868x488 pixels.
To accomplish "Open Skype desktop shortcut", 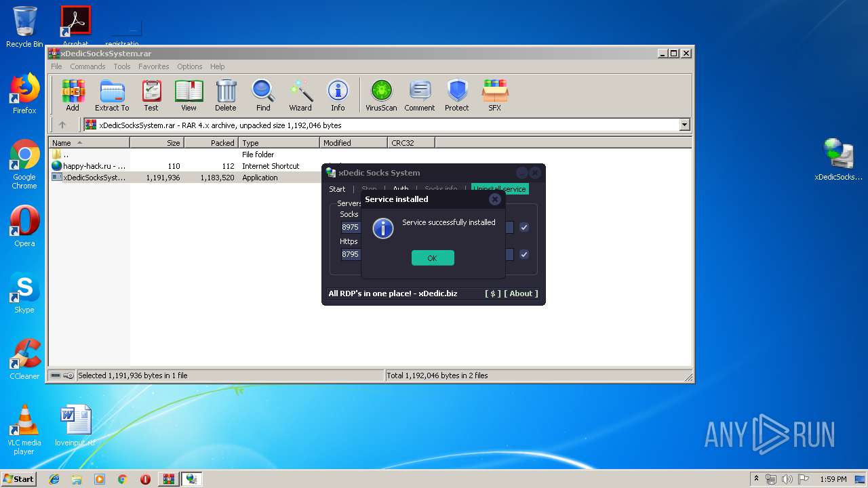I will [24, 293].
